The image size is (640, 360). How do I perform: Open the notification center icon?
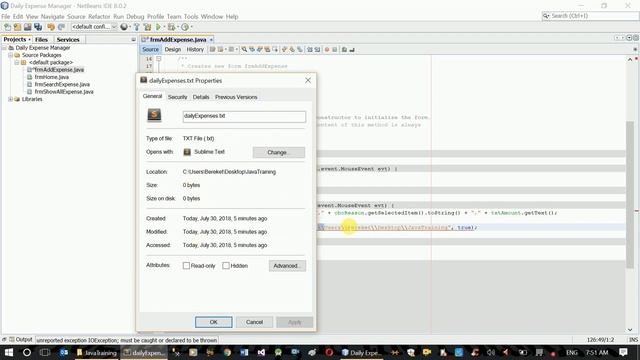pos(623,352)
